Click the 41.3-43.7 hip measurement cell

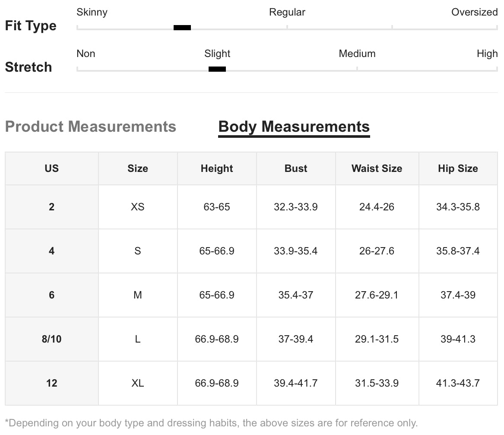click(x=458, y=383)
